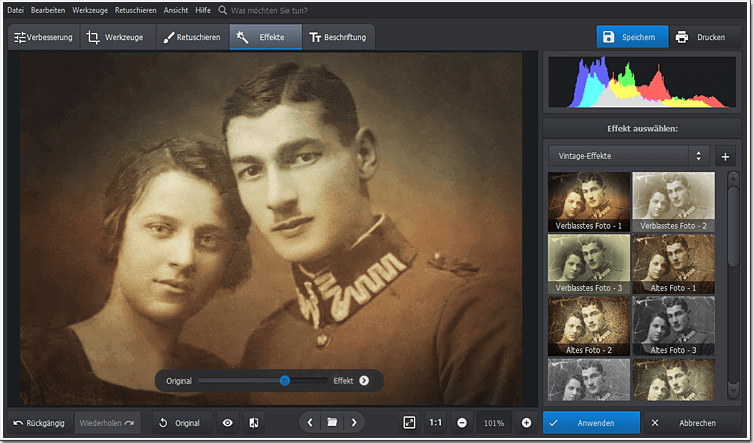754x443 pixels.
Task: Set zoom to 1:1
Action: (435, 422)
